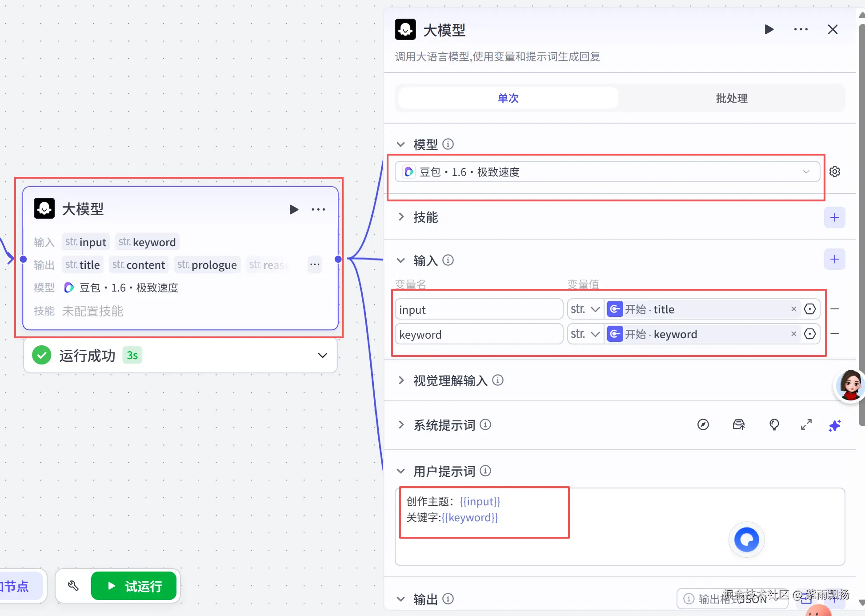
Task: Clear the 开始 - title variable reference
Action: pyautogui.click(x=793, y=309)
